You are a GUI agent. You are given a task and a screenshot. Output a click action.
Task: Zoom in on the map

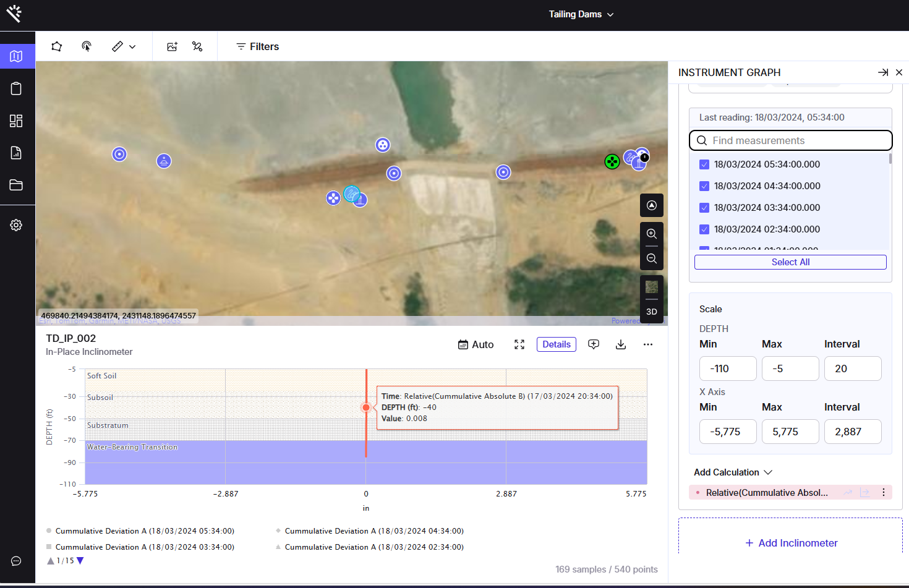click(651, 234)
